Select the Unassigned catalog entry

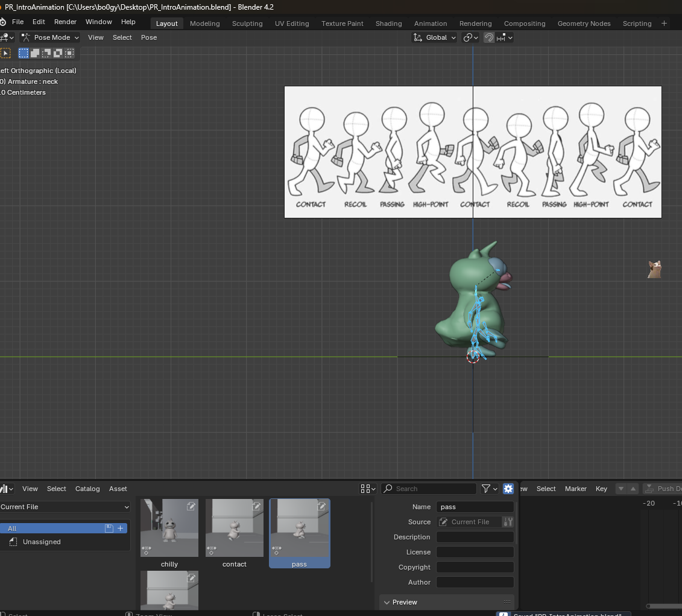pos(42,542)
